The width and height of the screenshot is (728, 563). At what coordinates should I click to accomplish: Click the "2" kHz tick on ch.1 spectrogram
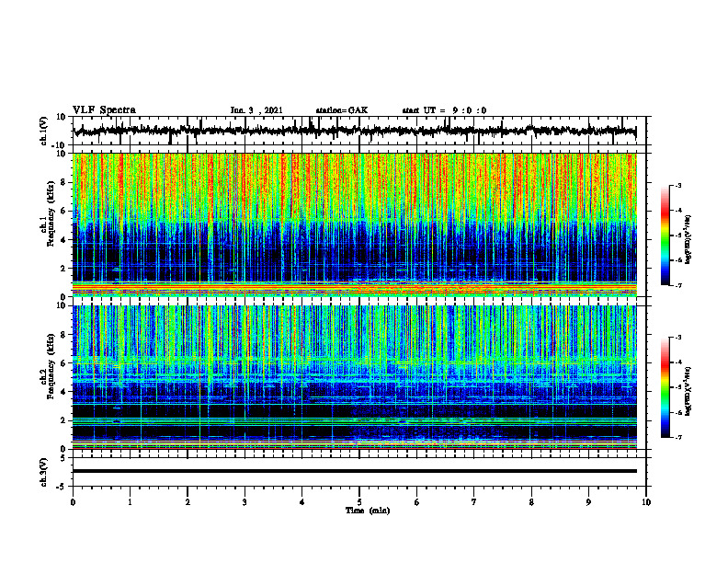click(64, 269)
